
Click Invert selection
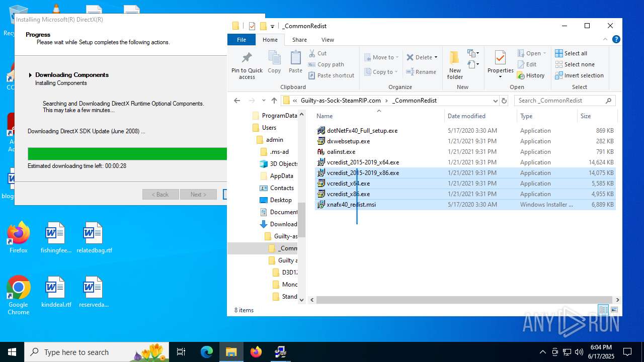(x=579, y=75)
